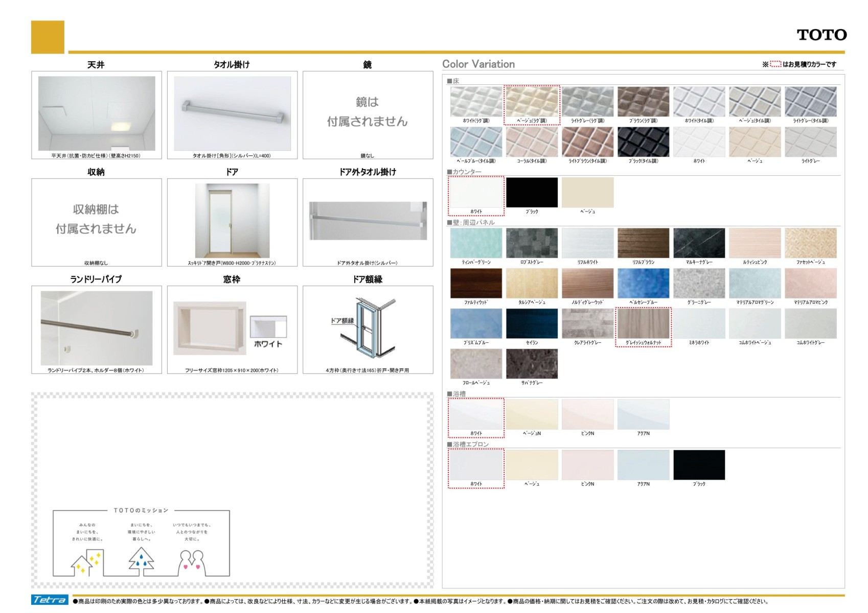
Task: Select グレイッシュウォルナット wall panel swatch
Action: tap(643, 323)
